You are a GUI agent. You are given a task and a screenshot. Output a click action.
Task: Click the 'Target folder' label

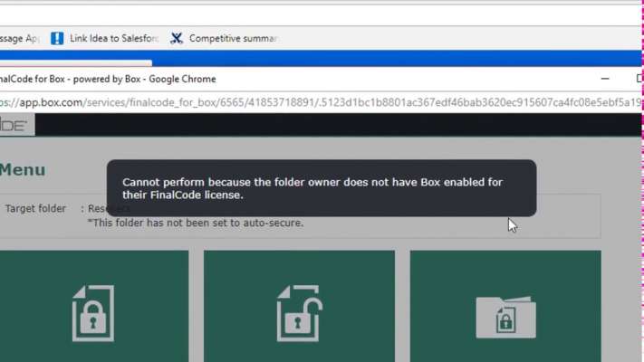[x=35, y=208]
